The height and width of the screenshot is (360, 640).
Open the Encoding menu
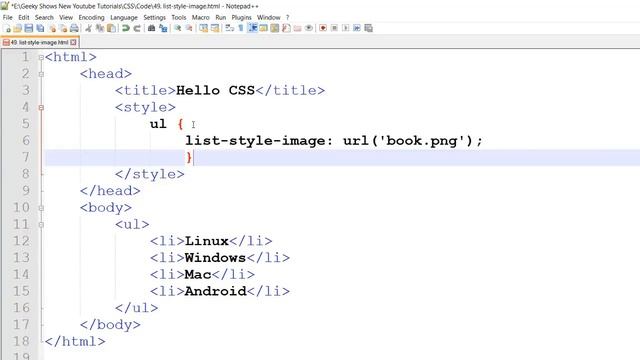(x=91, y=18)
